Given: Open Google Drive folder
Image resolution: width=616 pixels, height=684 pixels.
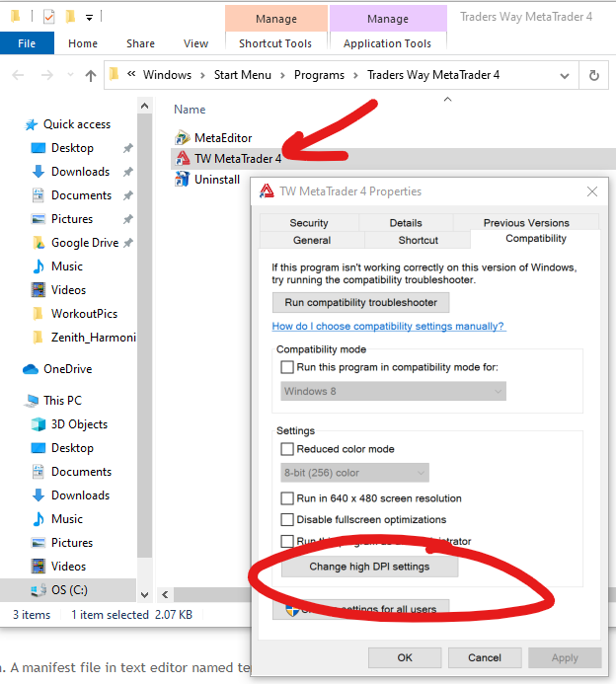Looking at the screenshot, I should 75,243.
